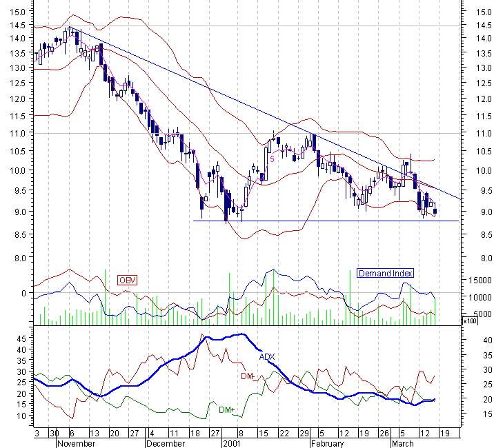Click the 15000 volume scale value

[x=480, y=280]
